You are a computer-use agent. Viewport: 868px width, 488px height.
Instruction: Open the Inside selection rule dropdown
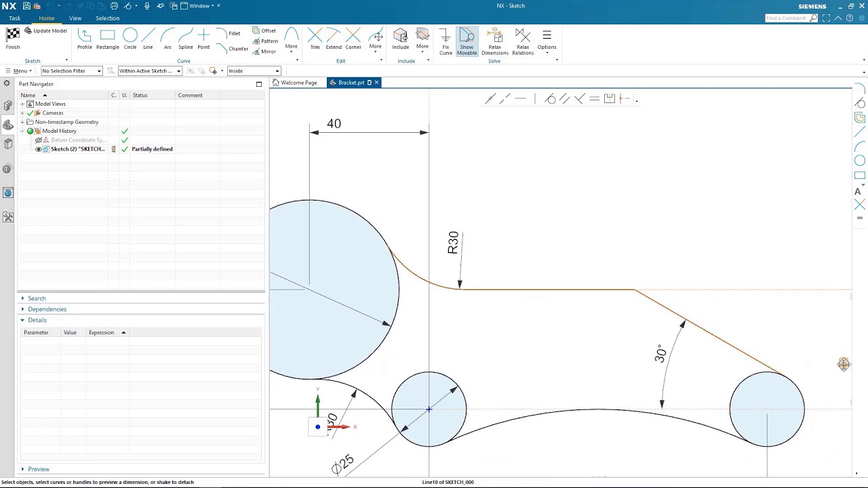pyautogui.click(x=254, y=71)
